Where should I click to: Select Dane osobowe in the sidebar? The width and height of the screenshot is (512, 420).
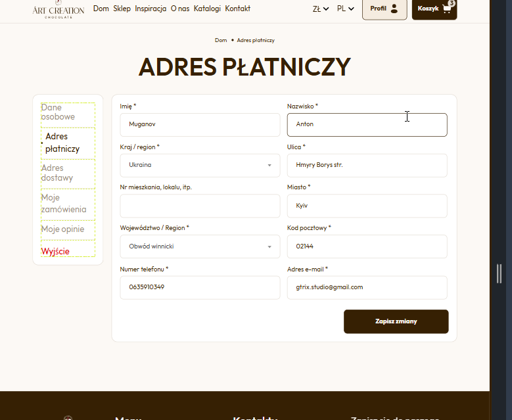58,112
